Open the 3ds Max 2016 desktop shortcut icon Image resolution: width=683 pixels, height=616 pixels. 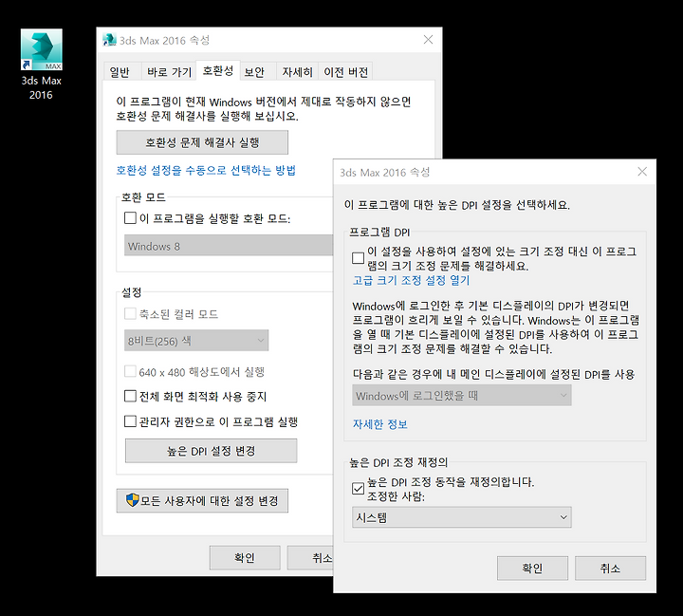(x=42, y=49)
